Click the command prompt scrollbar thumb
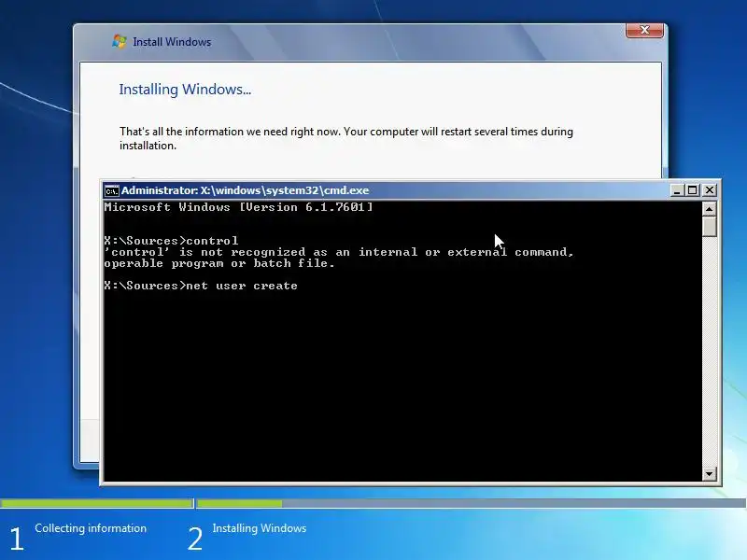The height and width of the screenshot is (560, 747). point(710,226)
